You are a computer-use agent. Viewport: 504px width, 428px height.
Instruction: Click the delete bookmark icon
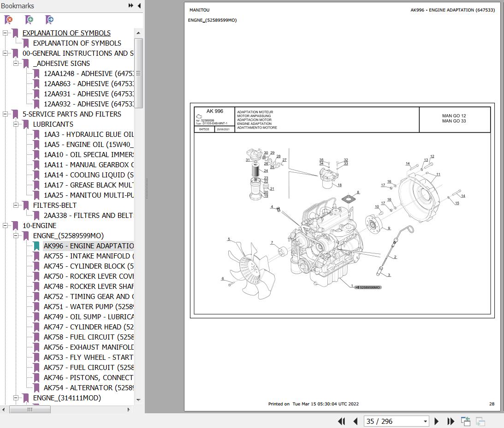8,20
